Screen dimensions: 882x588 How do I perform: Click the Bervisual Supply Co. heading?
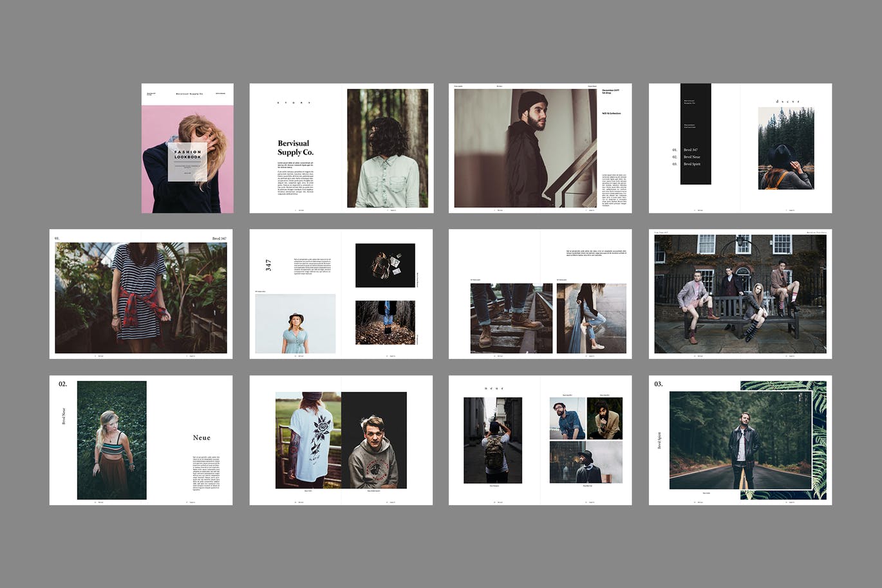(295, 148)
